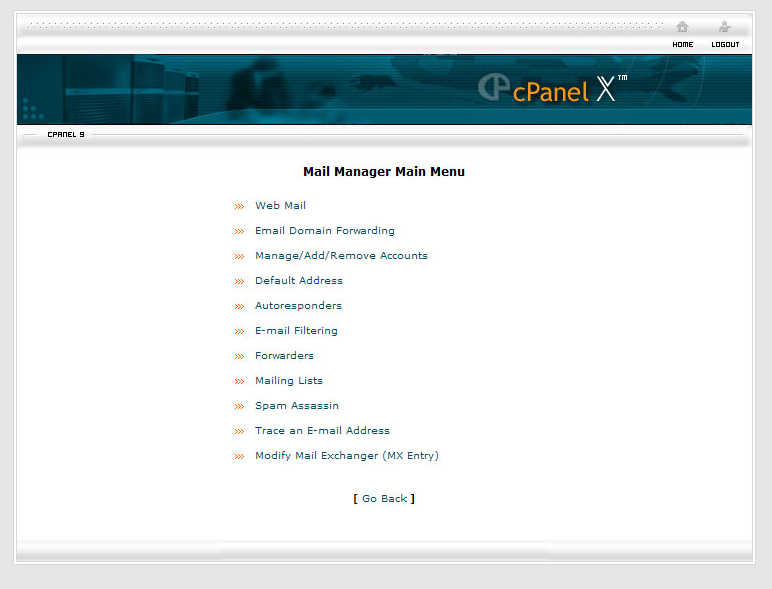Open Manage/Add/Remove Accounts
Viewport: 772px width, 589px height.
[341, 256]
